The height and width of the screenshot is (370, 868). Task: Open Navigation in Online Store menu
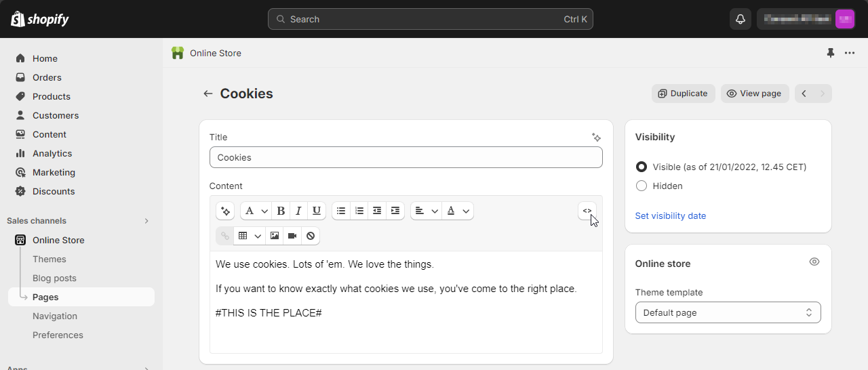(55, 316)
